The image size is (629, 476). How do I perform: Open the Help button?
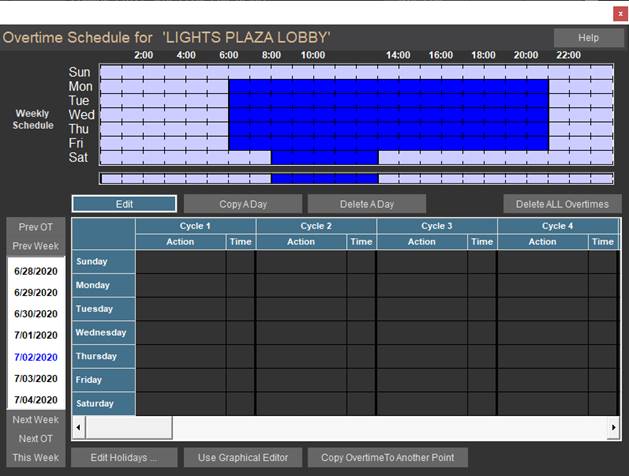588,38
